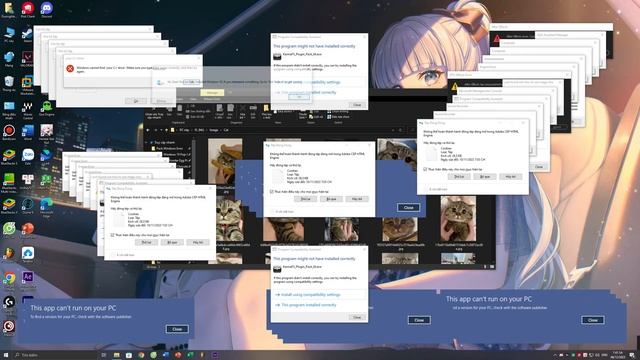Click Thử lại in middle file dialog
Viewport: 640px width, 360px height.
pyautogui.click(x=305, y=199)
